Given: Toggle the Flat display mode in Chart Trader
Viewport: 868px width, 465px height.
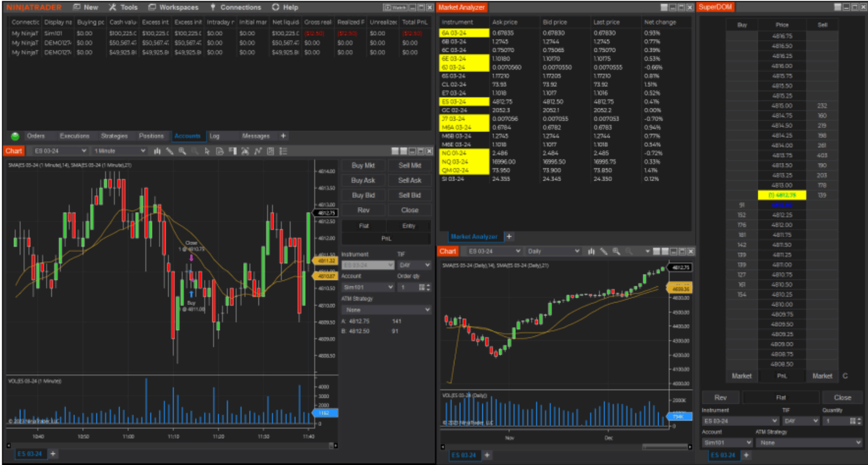Looking at the screenshot, I should (x=363, y=226).
